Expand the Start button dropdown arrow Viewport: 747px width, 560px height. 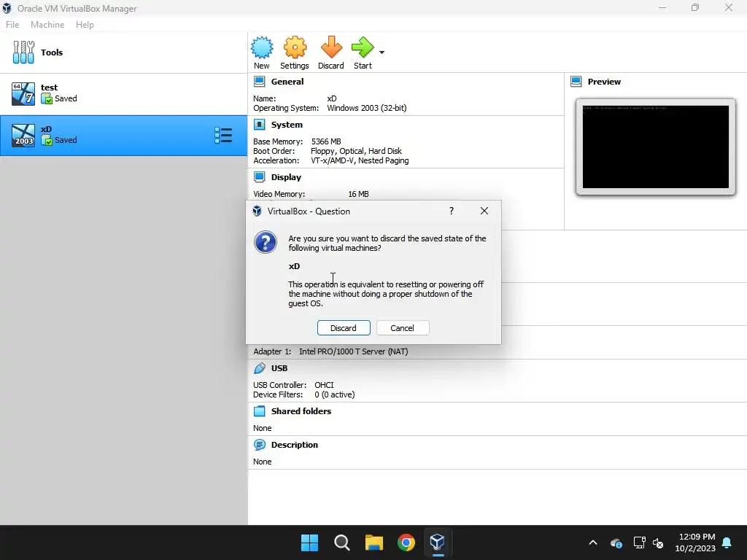tap(382, 52)
